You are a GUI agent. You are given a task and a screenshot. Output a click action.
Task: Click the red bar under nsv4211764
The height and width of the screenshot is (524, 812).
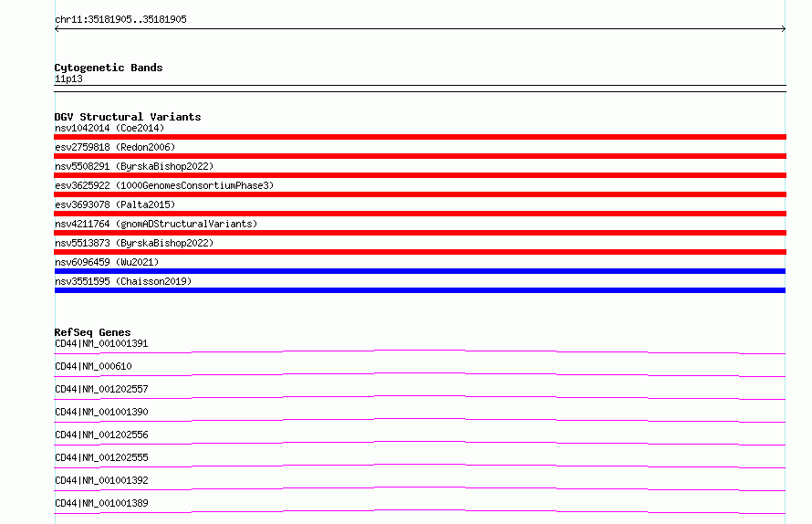click(x=420, y=233)
